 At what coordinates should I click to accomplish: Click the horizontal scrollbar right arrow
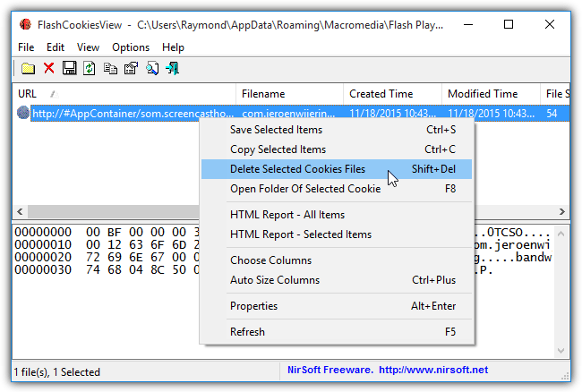pyautogui.click(x=562, y=212)
